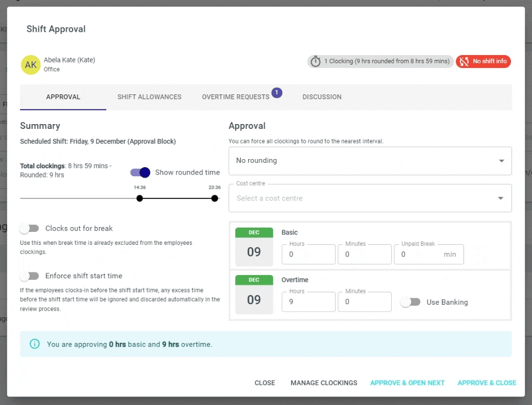Switch to the Approval tab

click(63, 97)
